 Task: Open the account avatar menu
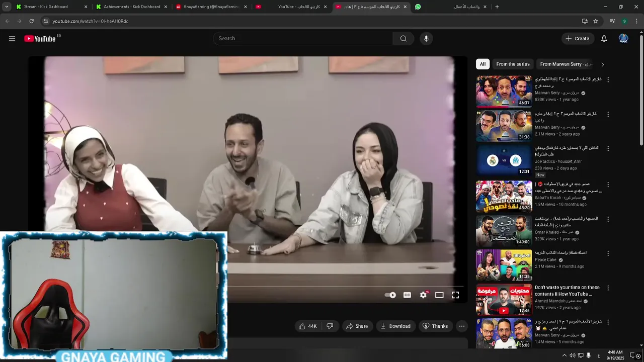pos(623,39)
